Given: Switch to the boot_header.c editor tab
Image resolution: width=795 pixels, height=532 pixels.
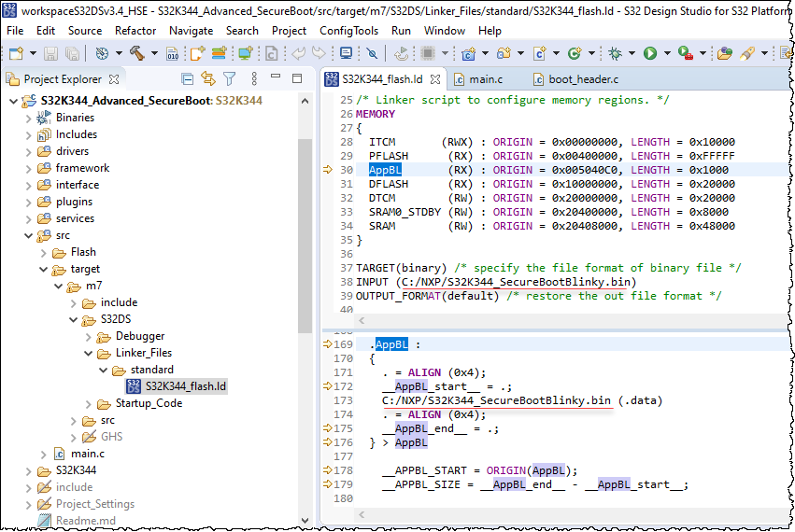Looking at the screenshot, I should tap(582, 79).
